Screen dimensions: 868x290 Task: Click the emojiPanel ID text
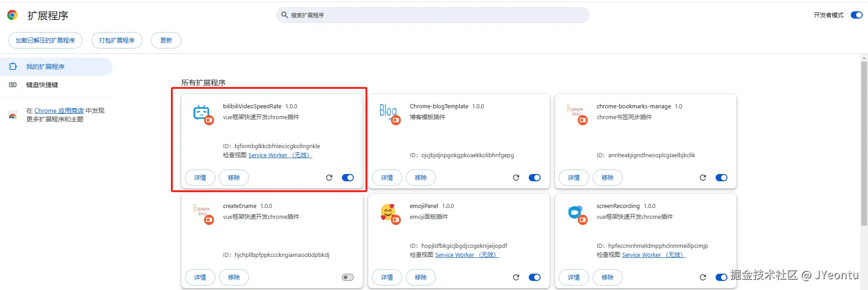[458, 246]
